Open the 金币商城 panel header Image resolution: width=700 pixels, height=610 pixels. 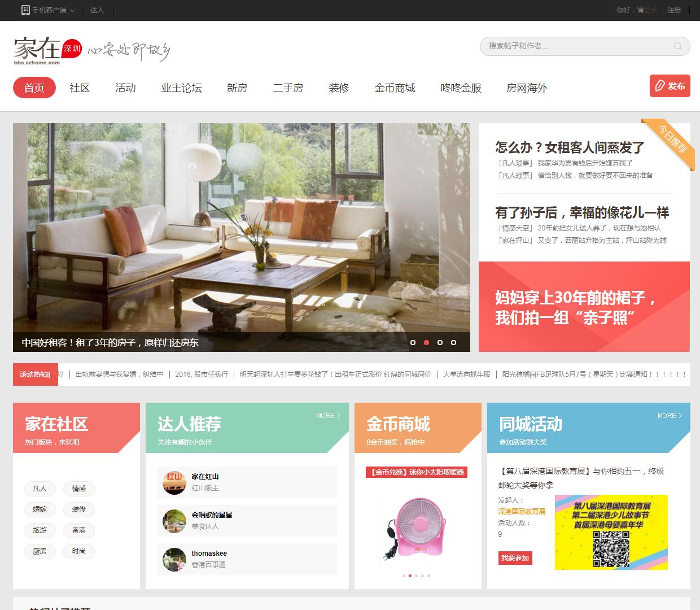click(x=418, y=428)
